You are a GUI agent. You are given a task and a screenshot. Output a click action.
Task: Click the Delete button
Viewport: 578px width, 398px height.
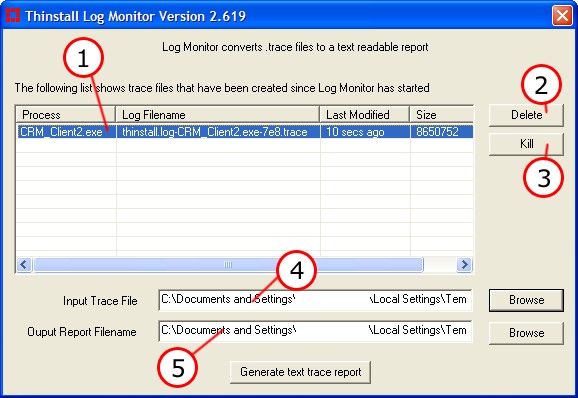click(x=526, y=115)
